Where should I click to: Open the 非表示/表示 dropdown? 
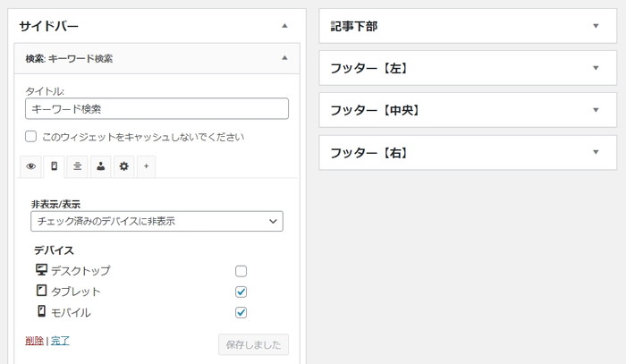coord(156,221)
